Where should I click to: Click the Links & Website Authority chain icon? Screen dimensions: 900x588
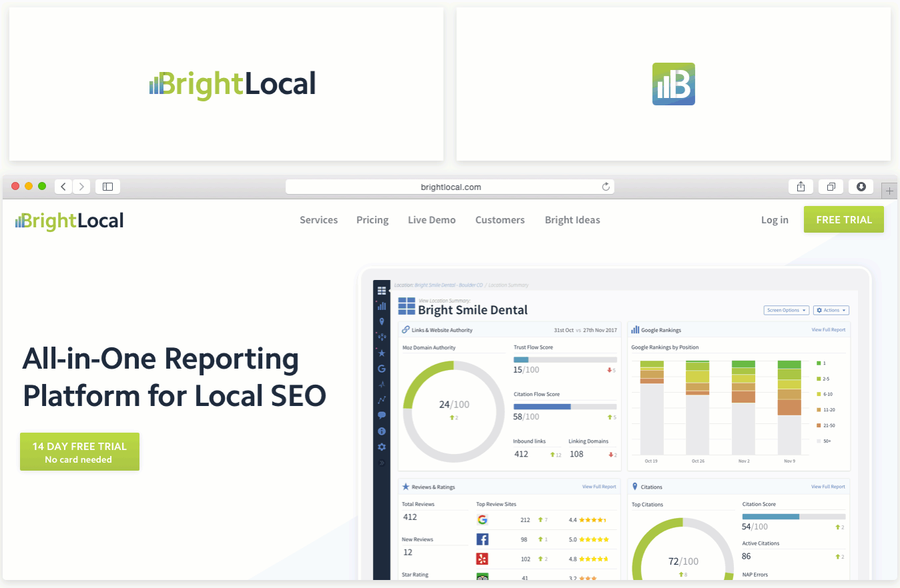pos(406,330)
